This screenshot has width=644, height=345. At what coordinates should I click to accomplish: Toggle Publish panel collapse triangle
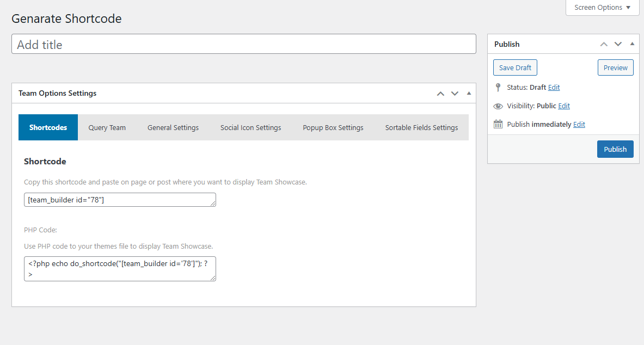point(632,44)
